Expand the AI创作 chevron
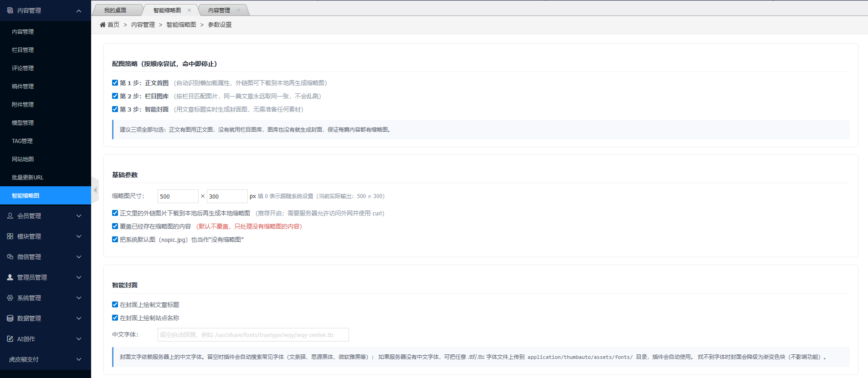Image resolution: width=868 pixels, height=378 pixels. (x=79, y=339)
